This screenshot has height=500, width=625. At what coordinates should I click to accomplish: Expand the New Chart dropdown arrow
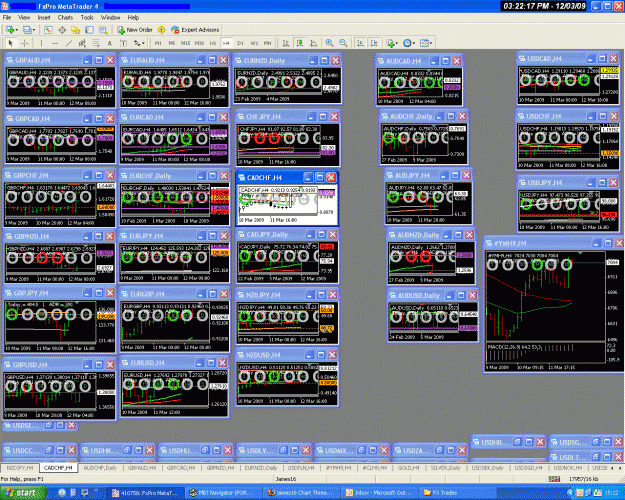click(16, 30)
